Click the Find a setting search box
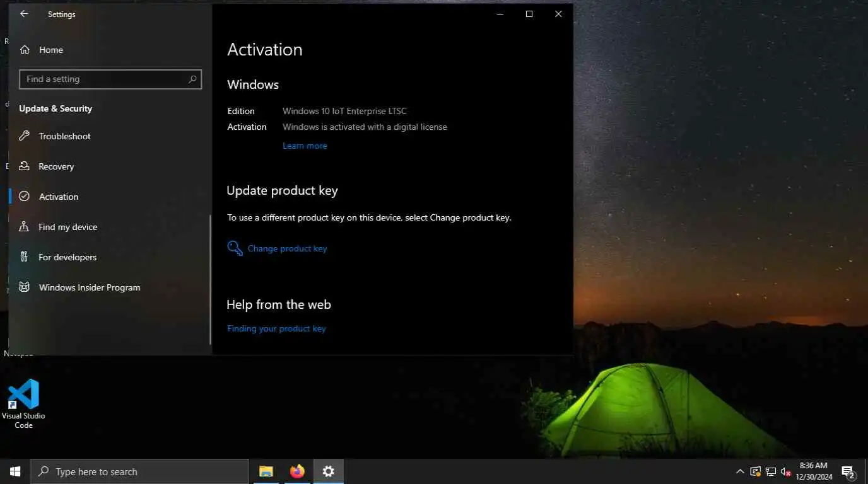 click(x=110, y=79)
